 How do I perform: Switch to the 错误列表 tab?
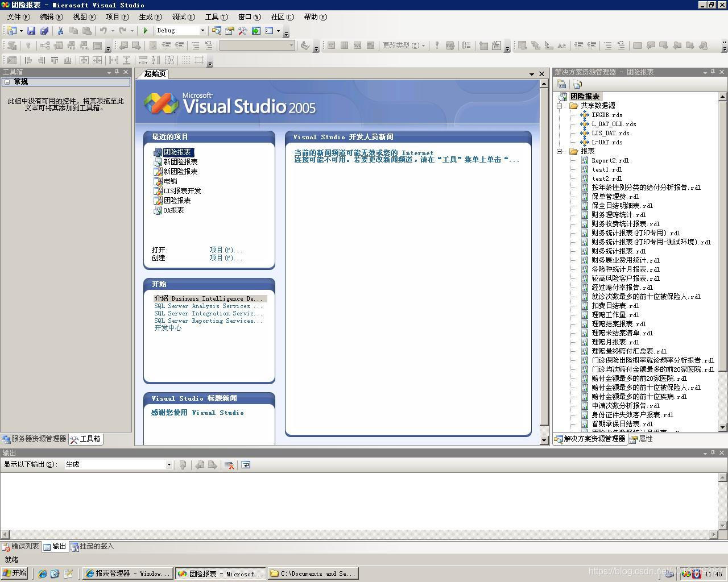pyautogui.click(x=20, y=547)
